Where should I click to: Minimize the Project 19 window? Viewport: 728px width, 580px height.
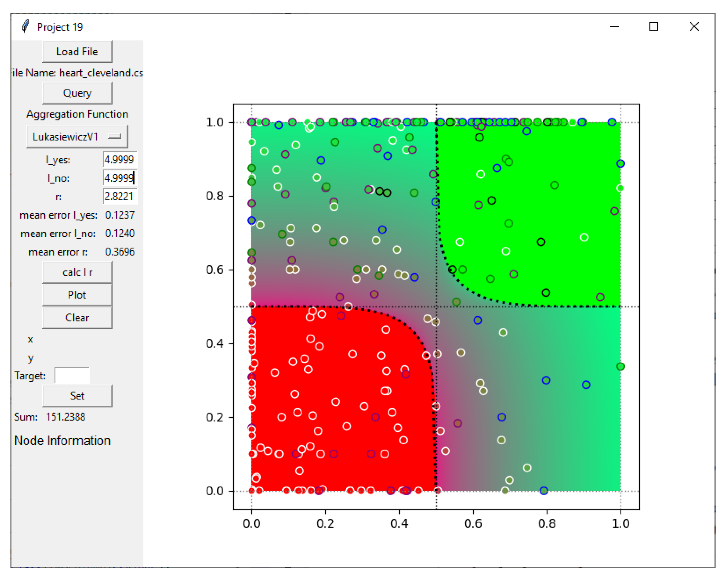tap(614, 26)
